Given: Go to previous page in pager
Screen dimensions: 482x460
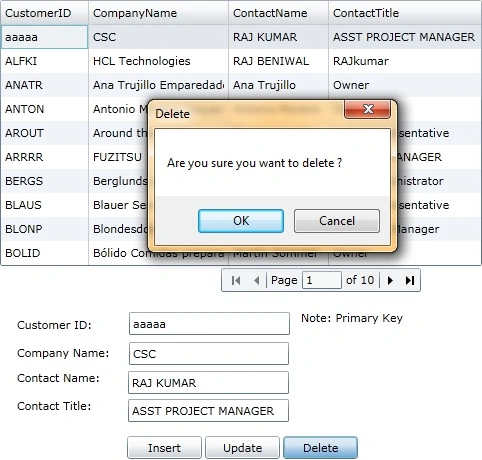Looking at the screenshot, I should coord(256,280).
